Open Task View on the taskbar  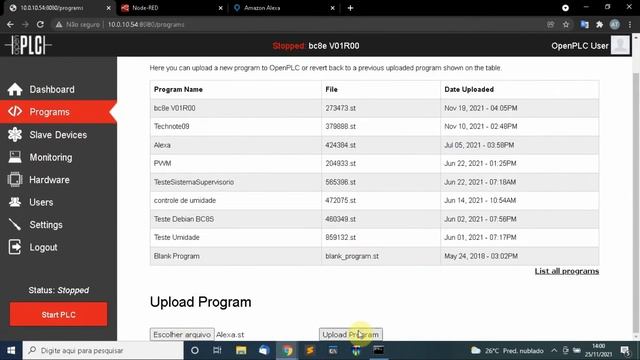pos(217,350)
